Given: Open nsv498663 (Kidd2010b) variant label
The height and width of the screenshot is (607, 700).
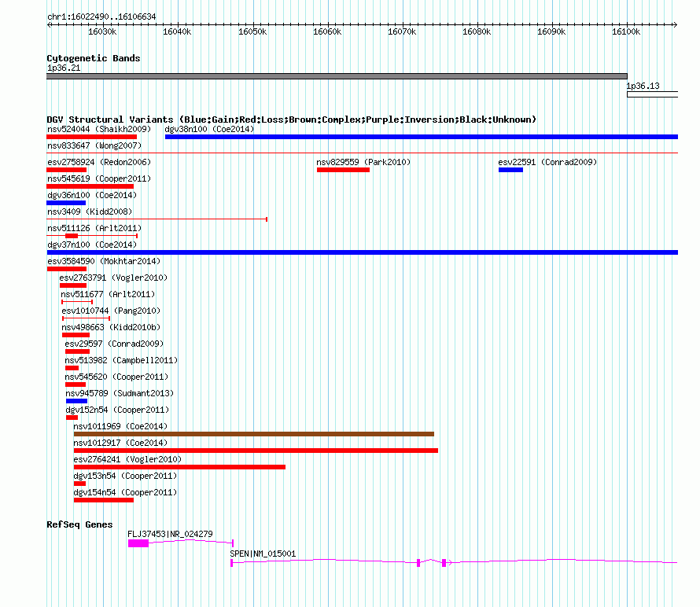Looking at the screenshot, I should [x=111, y=327].
